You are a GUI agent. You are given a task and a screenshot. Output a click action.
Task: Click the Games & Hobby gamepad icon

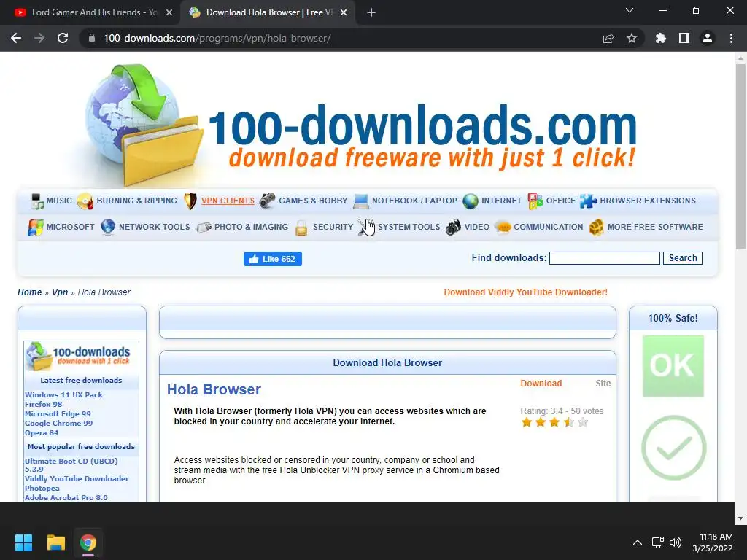coord(267,201)
